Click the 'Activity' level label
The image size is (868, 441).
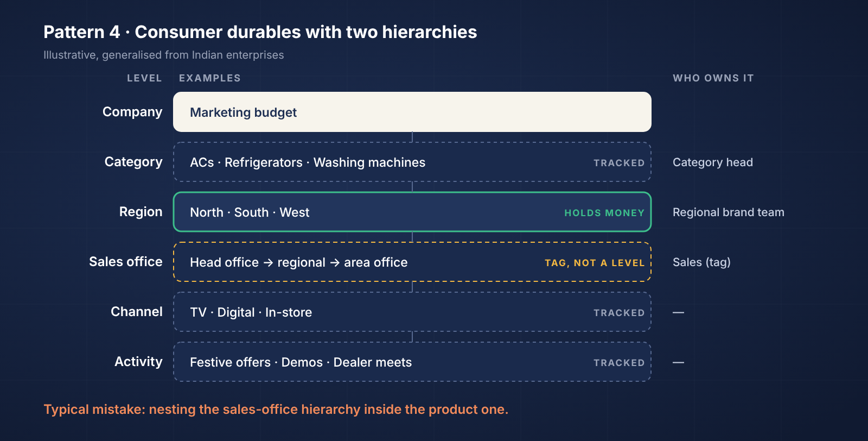(x=138, y=362)
